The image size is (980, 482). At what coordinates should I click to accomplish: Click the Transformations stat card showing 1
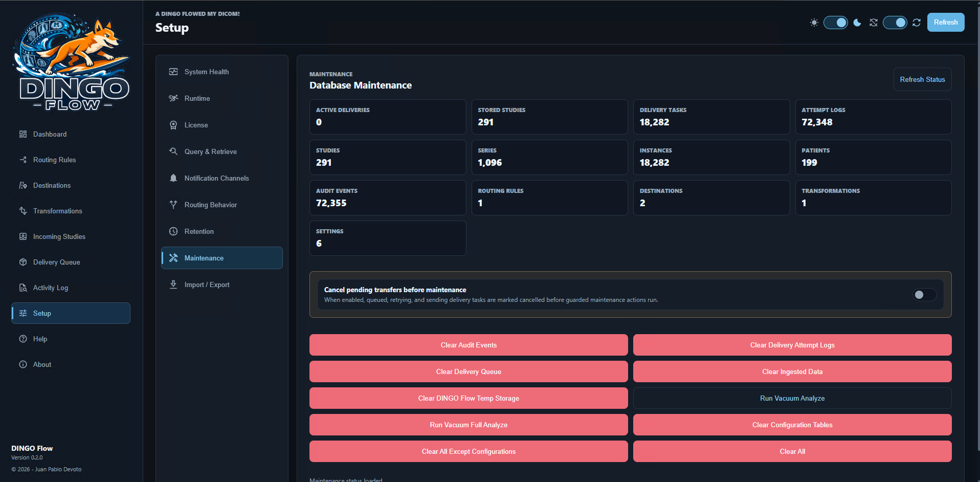873,198
